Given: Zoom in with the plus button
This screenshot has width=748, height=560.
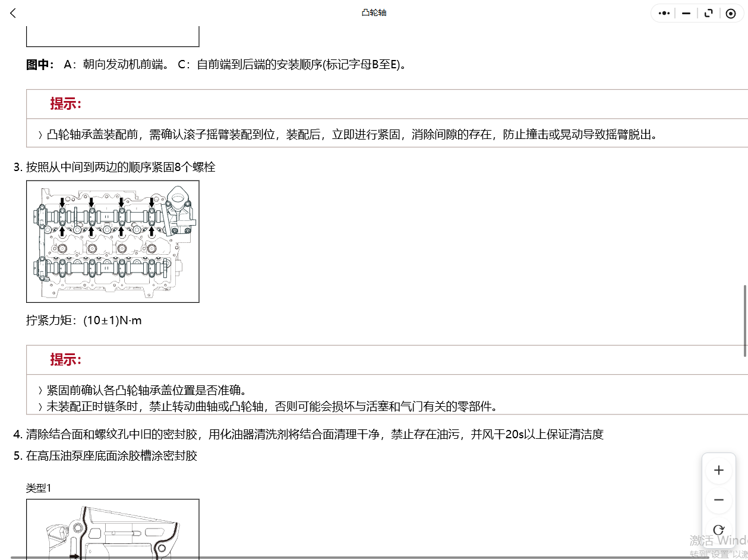Looking at the screenshot, I should click(719, 470).
